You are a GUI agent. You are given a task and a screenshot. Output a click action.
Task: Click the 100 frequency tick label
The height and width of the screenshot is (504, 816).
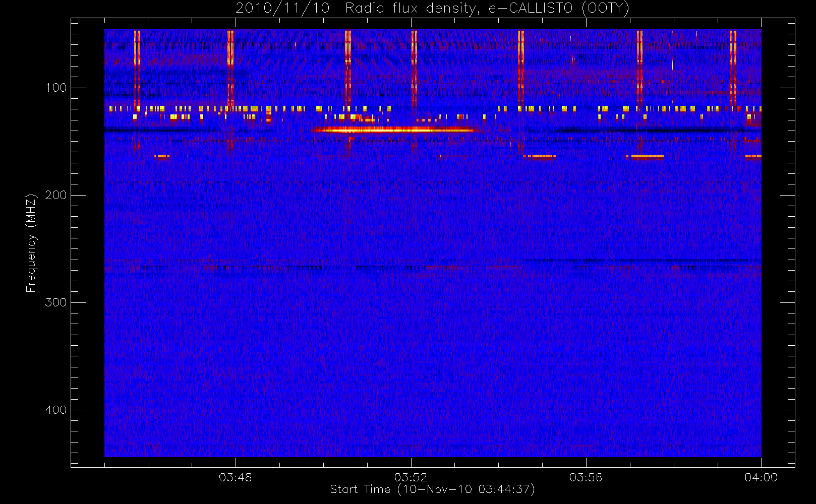point(56,88)
